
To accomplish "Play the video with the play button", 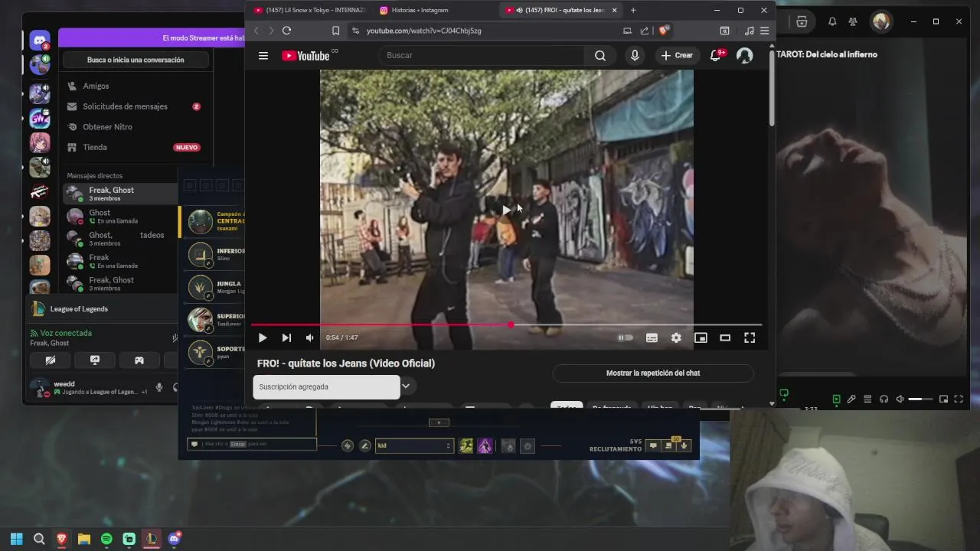I will pos(263,337).
